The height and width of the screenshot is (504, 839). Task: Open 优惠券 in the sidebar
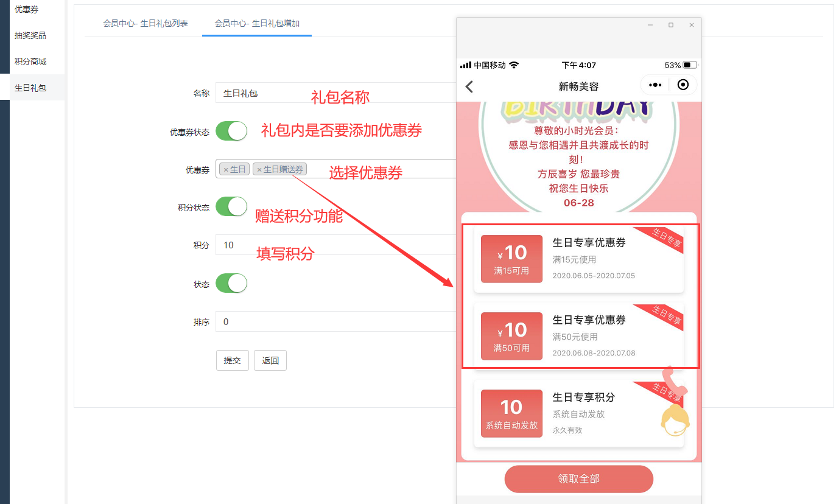pyautogui.click(x=27, y=9)
